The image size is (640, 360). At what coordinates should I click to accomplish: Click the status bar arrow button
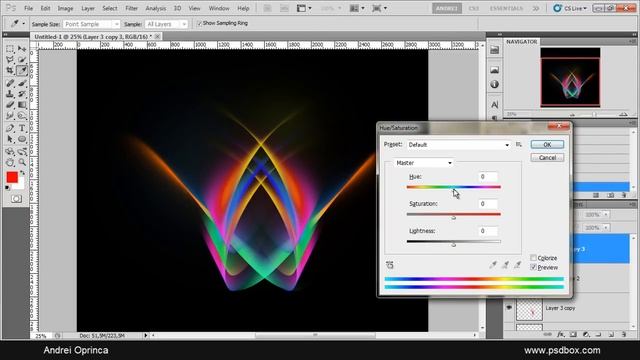pos(146,336)
